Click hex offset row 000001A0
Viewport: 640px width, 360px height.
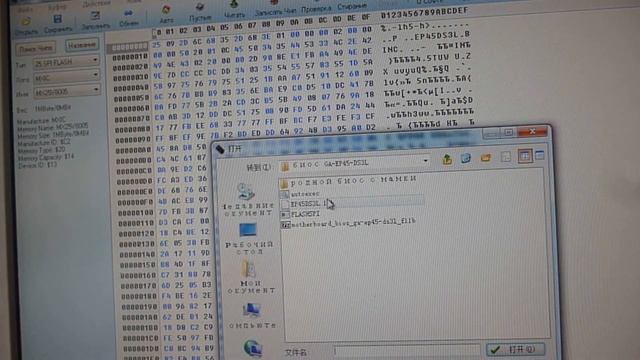[x=139, y=317]
